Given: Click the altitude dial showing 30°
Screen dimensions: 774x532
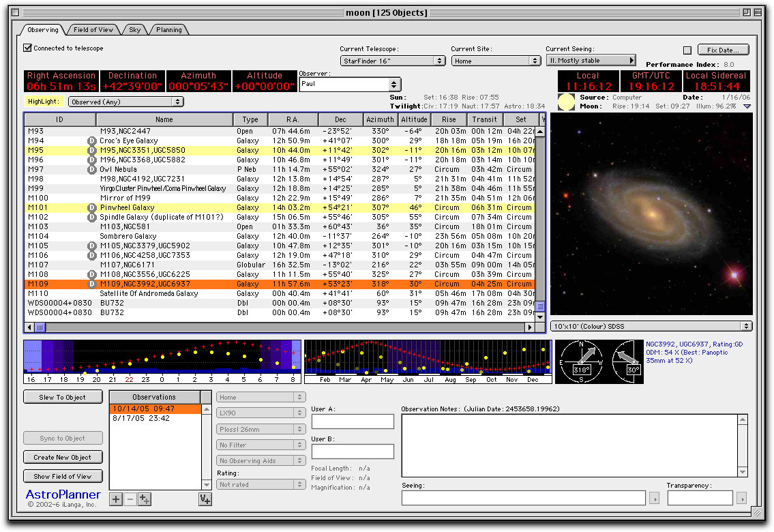Looking at the screenshot, I should coord(627,361).
